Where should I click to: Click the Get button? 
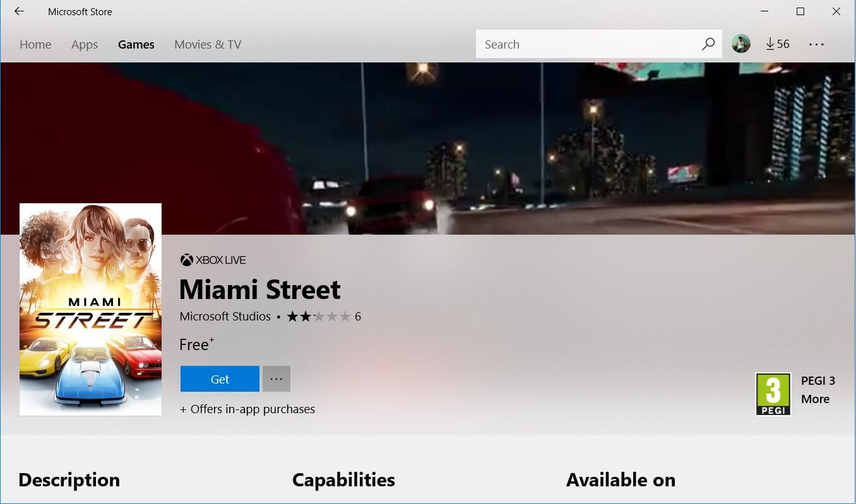pos(220,379)
